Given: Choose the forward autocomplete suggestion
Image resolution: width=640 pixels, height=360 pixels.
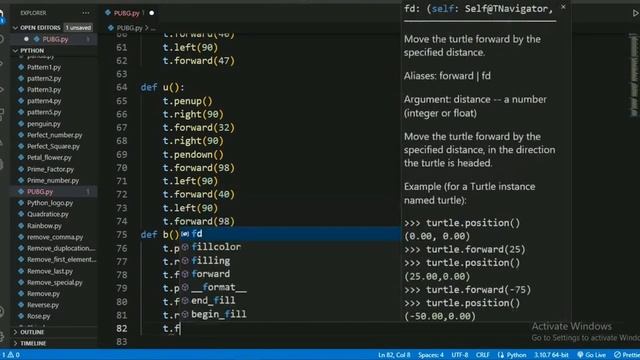Looking at the screenshot, I should coord(290,274).
